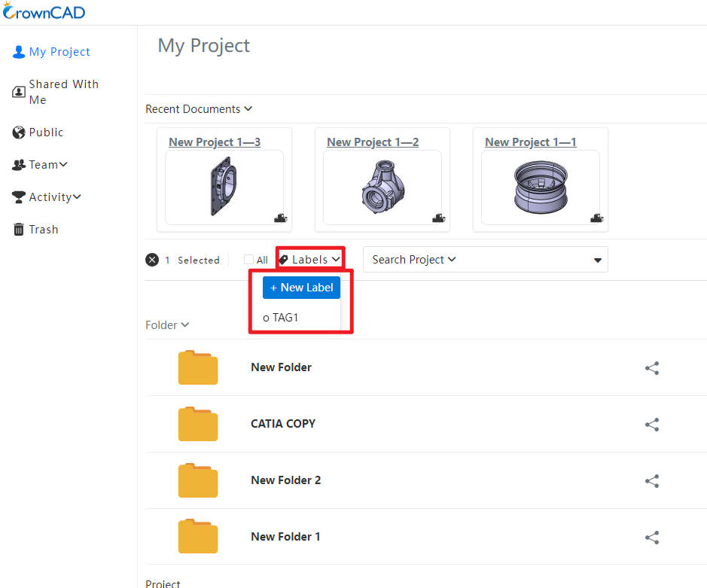The width and height of the screenshot is (707, 588).
Task: Expand the Activity menu
Action: click(47, 197)
